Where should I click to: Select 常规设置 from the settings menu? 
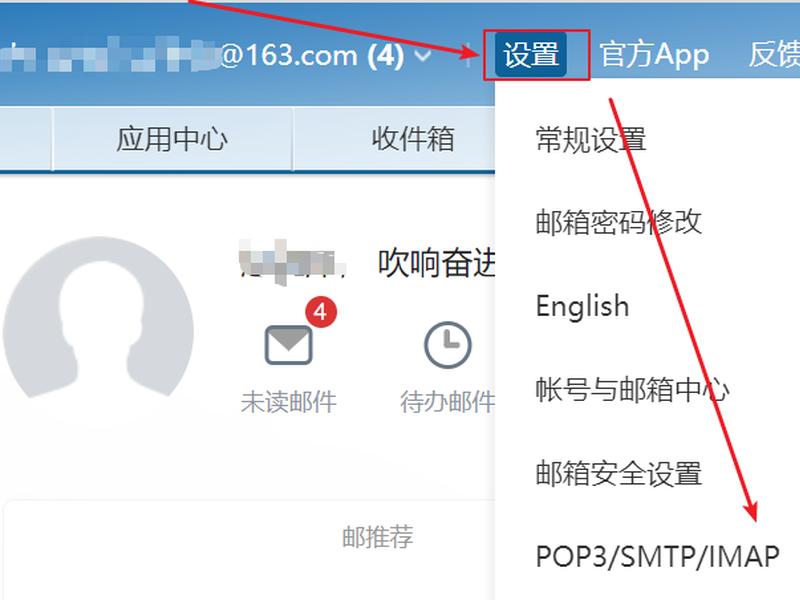pyautogui.click(x=591, y=139)
